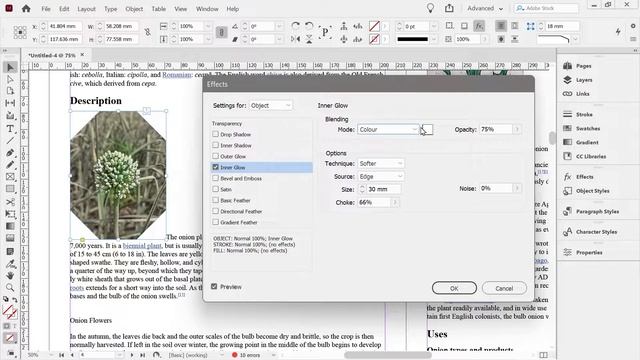This screenshot has width=640, height=360.
Task: Open the Advanced workspace switcher
Action: (485, 9)
